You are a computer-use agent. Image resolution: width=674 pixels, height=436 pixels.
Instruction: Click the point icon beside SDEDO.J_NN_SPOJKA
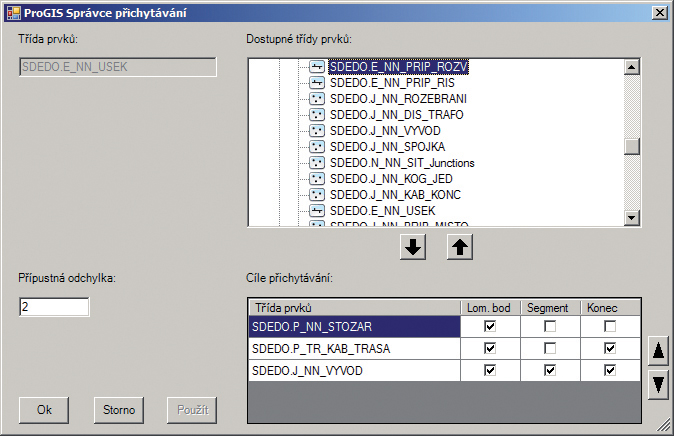tap(318, 146)
